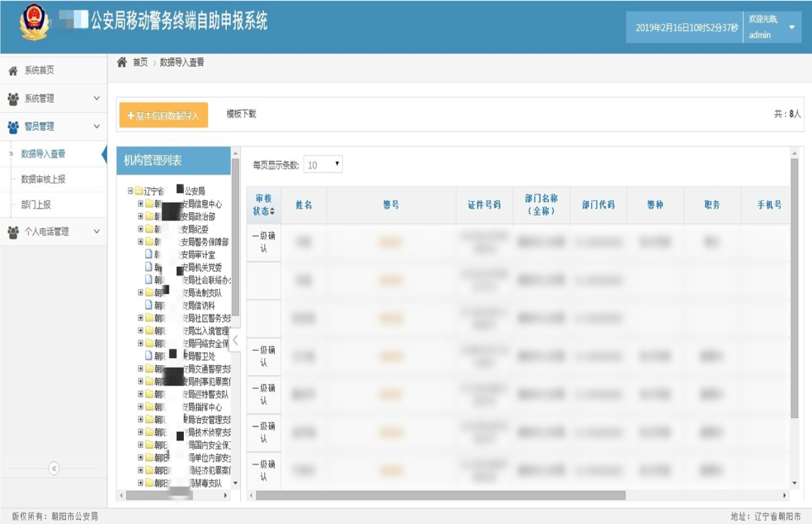
Task: Toggle the 系统管理 chevron arrow
Action: point(97,99)
